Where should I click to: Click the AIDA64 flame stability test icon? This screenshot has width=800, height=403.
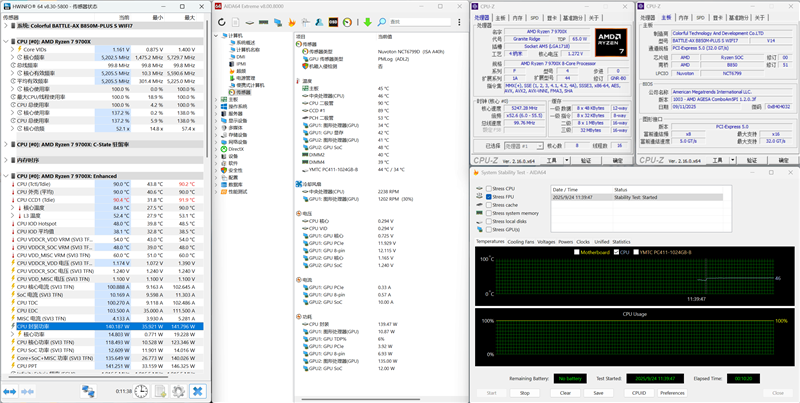[x=292, y=22]
